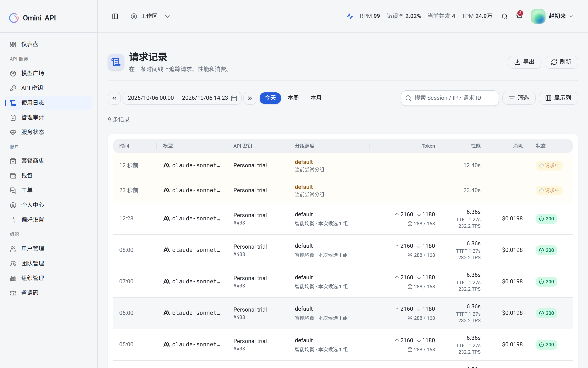This screenshot has width=588, height=368.
Task: Click the Omini API logo
Action: point(32,18)
